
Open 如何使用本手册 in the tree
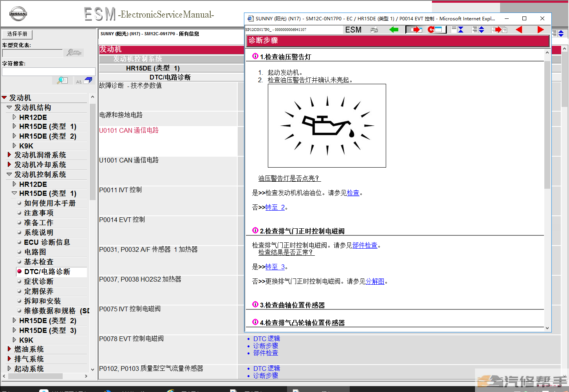tap(50, 203)
